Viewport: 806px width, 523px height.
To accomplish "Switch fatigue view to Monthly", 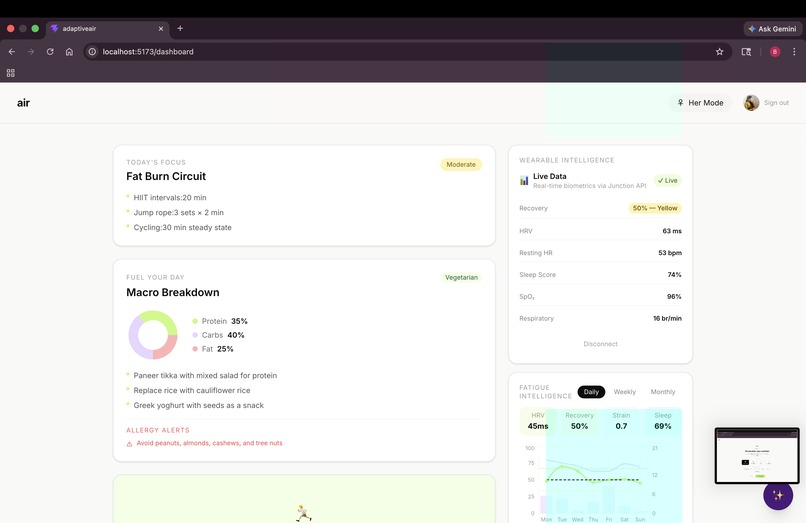I will click(x=663, y=392).
